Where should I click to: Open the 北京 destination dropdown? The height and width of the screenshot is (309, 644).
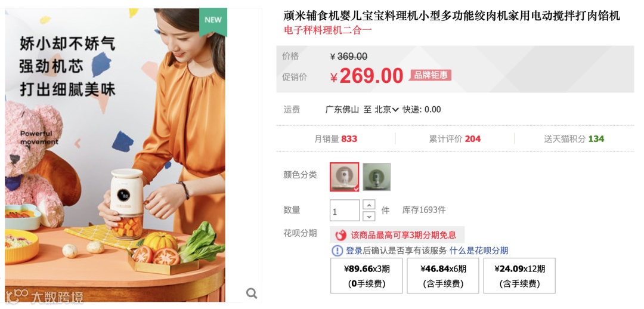(386, 110)
